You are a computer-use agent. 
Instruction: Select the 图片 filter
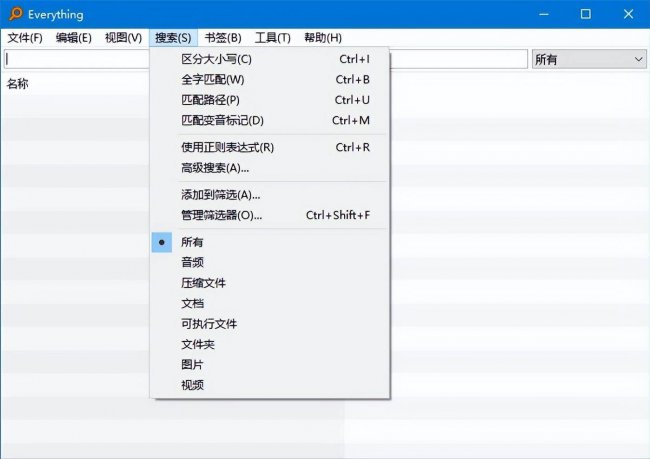(269, 364)
